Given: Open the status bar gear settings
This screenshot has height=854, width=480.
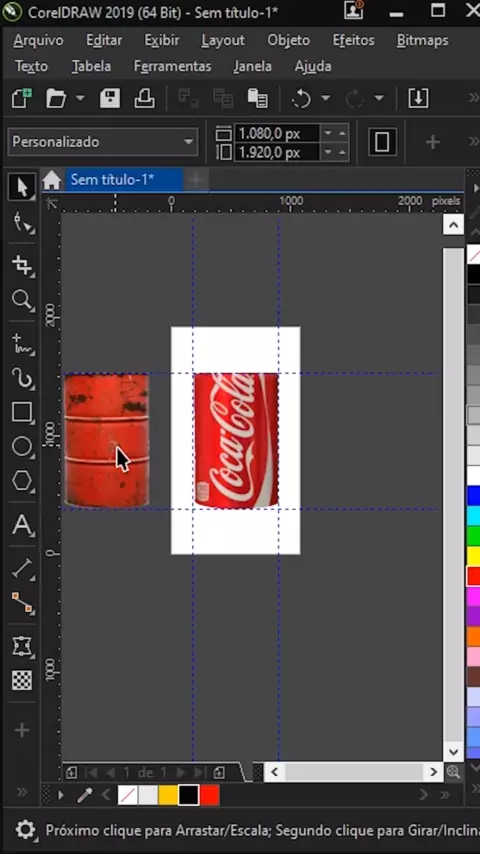Looking at the screenshot, I should [25, 830].
